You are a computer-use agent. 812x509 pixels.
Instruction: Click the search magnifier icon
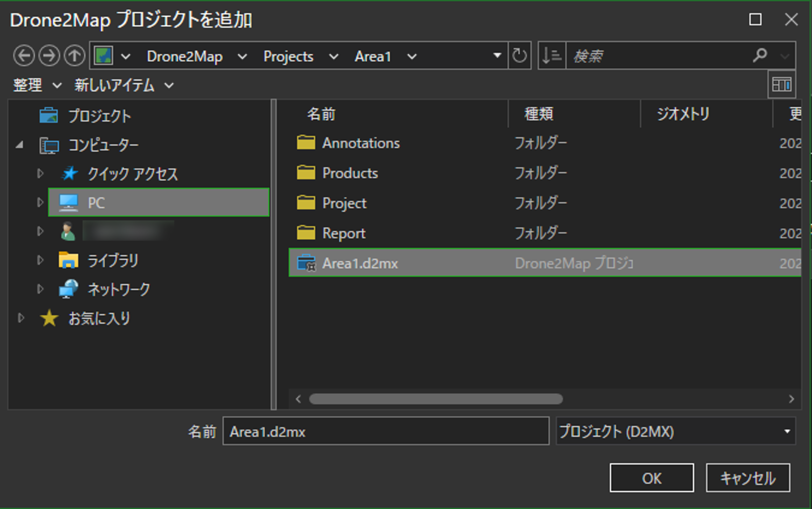coord(760,55)
